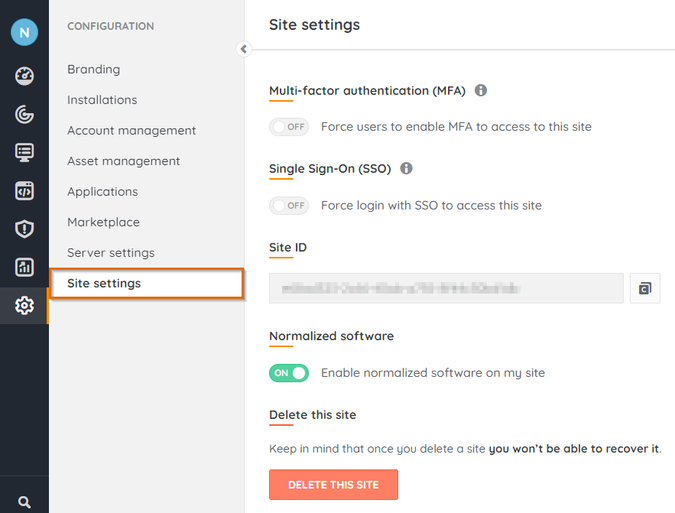Collapse the Configuration side panel
This screenshot has height=513, width=675.
click(243, 49)
